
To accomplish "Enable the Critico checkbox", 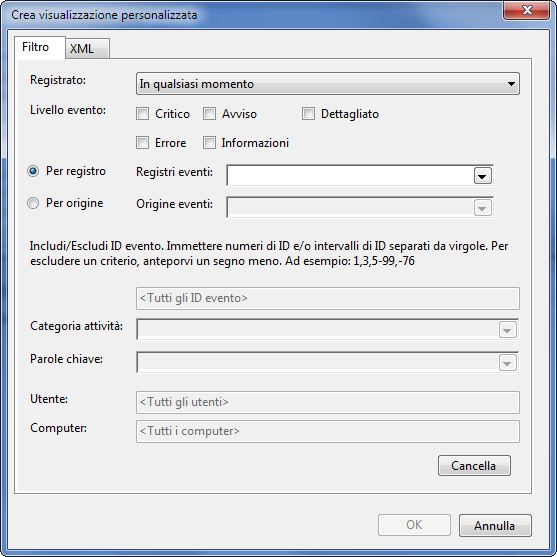I will coord(142,114).
